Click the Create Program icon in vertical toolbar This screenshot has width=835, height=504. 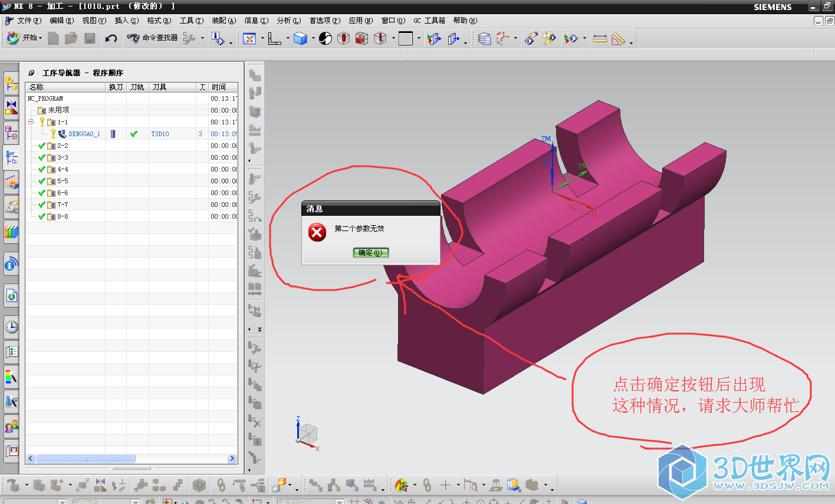pos(255,75)
